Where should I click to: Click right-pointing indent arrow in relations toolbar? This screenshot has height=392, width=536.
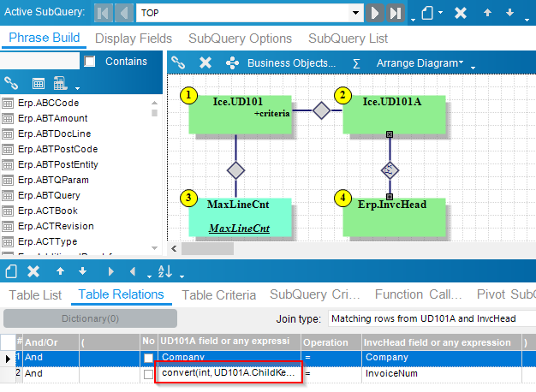click(x=110, y=271)
